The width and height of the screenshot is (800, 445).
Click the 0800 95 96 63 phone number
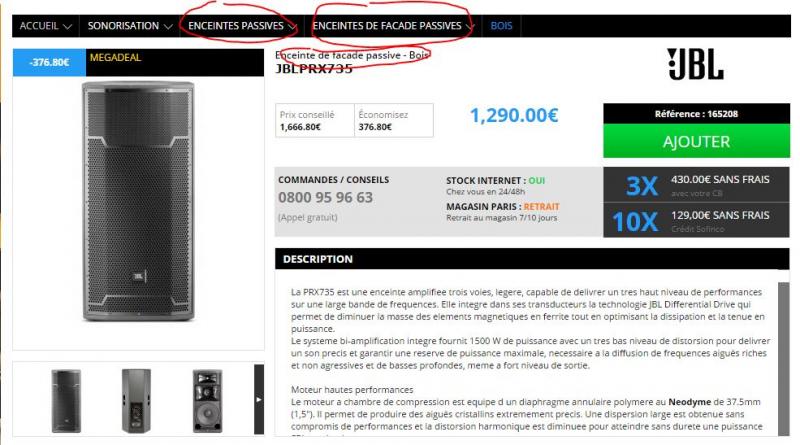coord(326,197)
